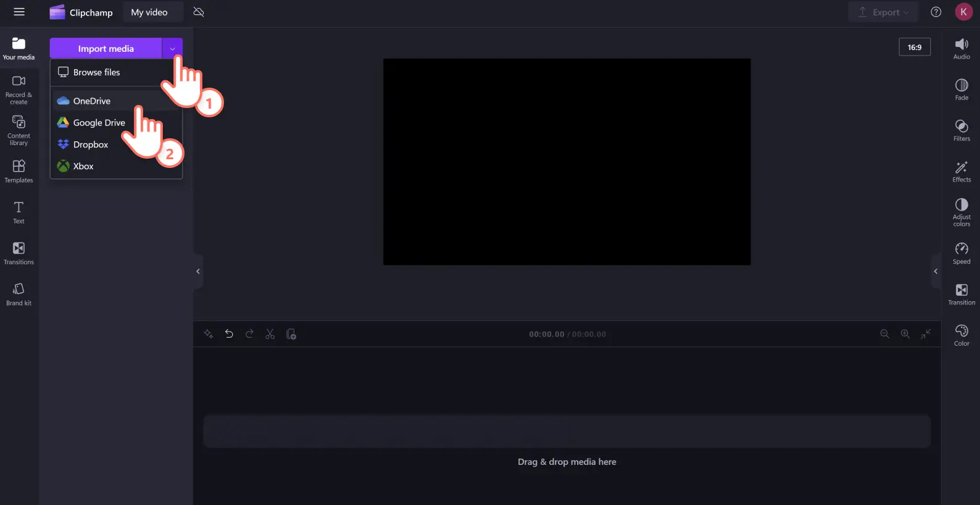Click the Undo arrow
Screen dimensions: 980x505
tap(229, 334)
